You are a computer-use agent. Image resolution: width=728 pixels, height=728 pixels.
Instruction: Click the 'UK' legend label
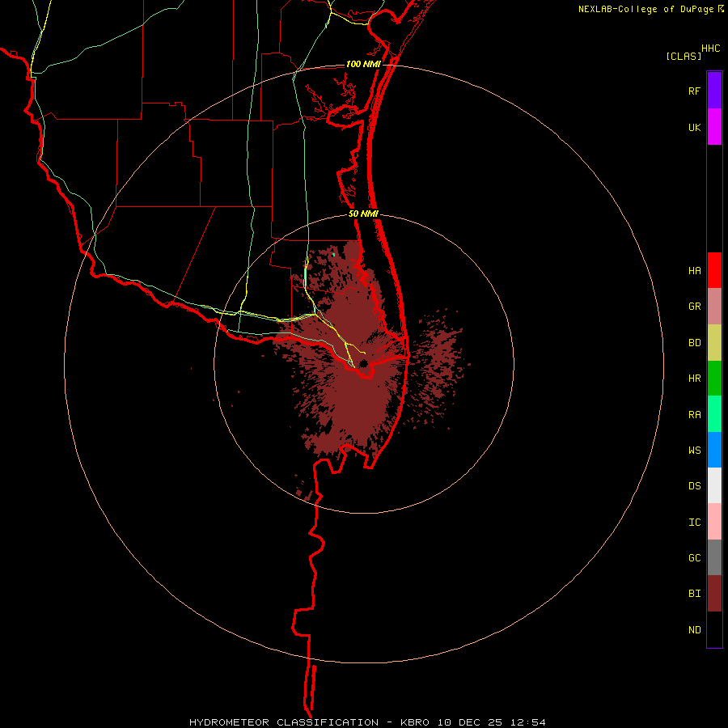tap(694, 127)
